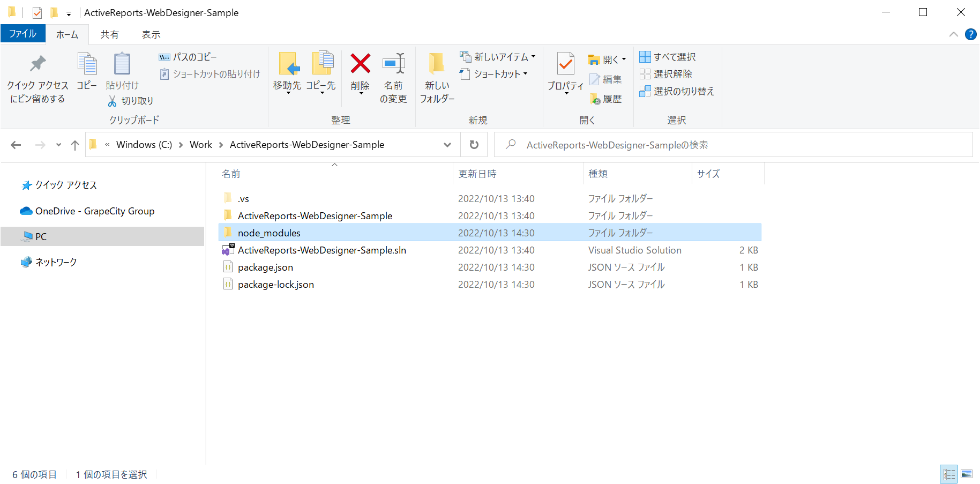Select ActiveReports-WebDesigner-Sample.sln file
The width and height of the screenshot is (980, 484).
pos(490,250)
